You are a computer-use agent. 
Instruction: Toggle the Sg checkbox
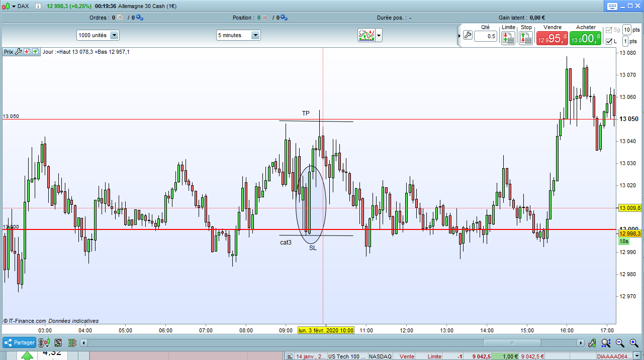[x=609, y=30]
